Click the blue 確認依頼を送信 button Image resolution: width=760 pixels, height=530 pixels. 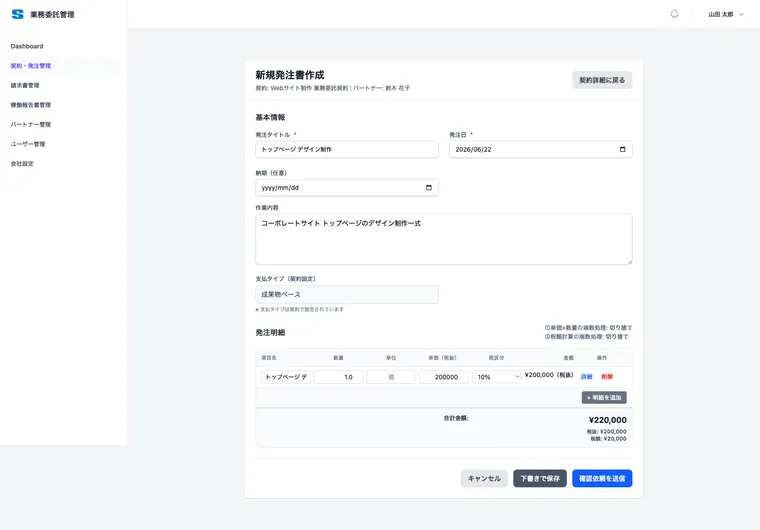(x=602, y=479)
